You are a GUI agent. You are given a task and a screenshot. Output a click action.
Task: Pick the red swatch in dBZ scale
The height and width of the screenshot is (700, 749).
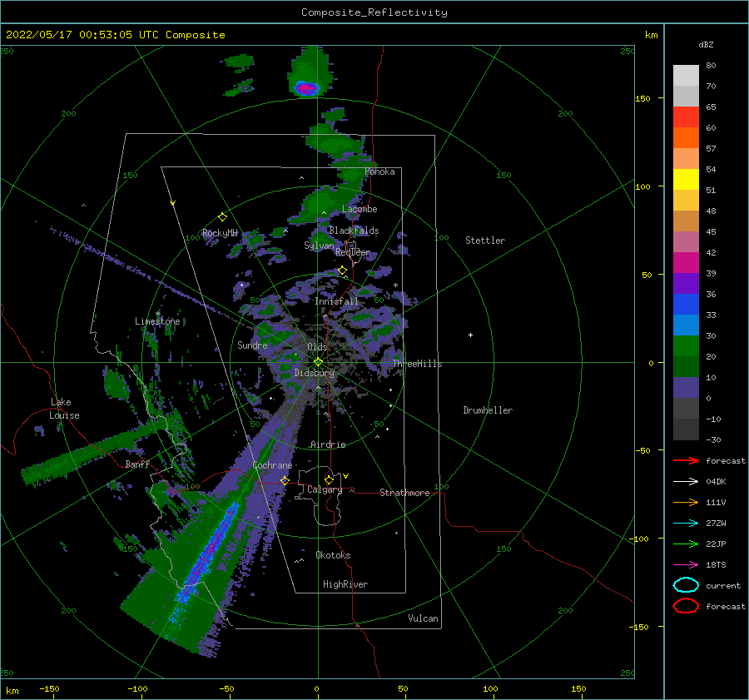click(x=686, y=117)
